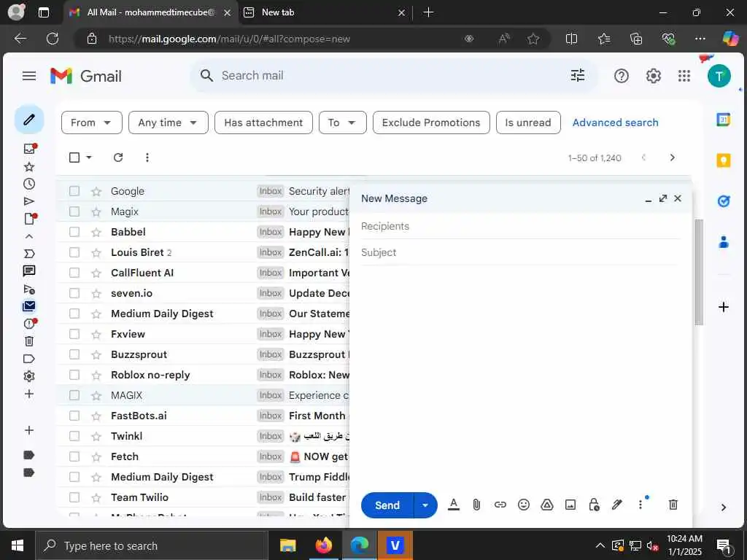Toggle Is unread filter chip
This screenshot has height=560, width=747.
point(528,122)
